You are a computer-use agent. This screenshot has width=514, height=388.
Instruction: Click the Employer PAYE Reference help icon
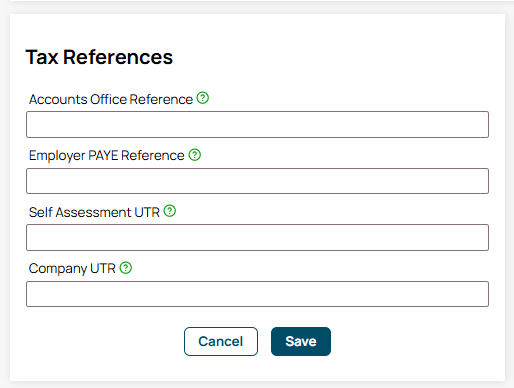point(195,155)
